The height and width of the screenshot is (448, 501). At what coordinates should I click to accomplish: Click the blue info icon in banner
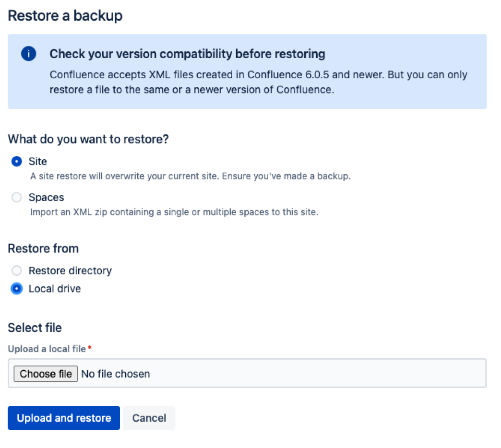click(29, 54)
